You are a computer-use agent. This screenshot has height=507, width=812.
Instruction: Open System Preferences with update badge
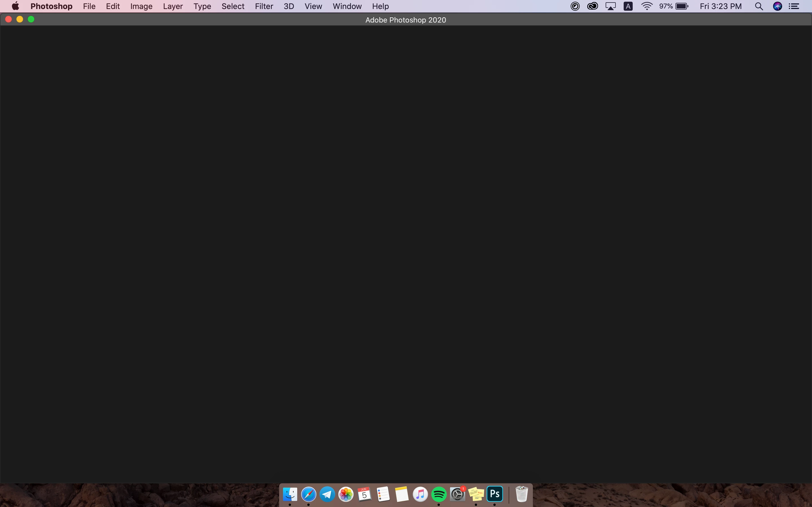click(457, 494)
